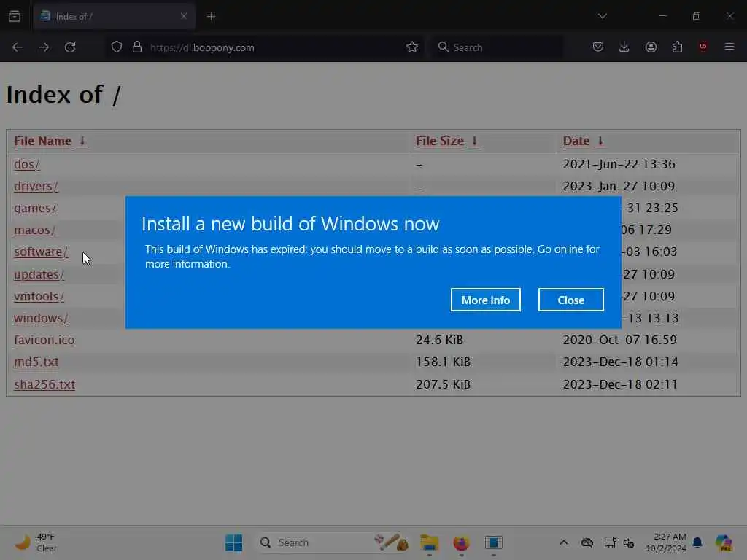
Task: Open the Copilot preview icon in taskbar
Action: tap(724, 542)
